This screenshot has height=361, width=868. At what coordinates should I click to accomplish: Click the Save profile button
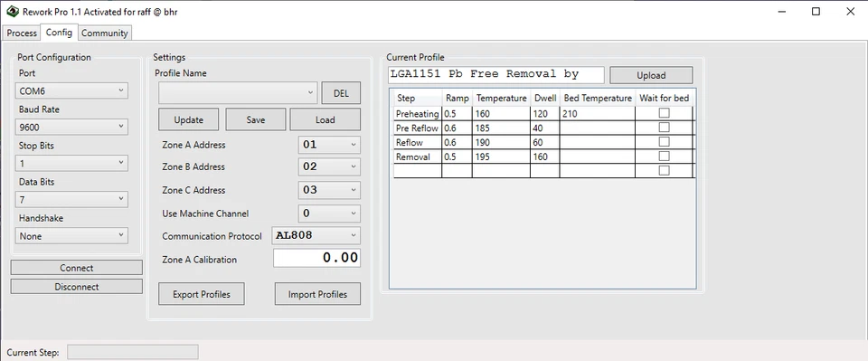pos(256,119)
